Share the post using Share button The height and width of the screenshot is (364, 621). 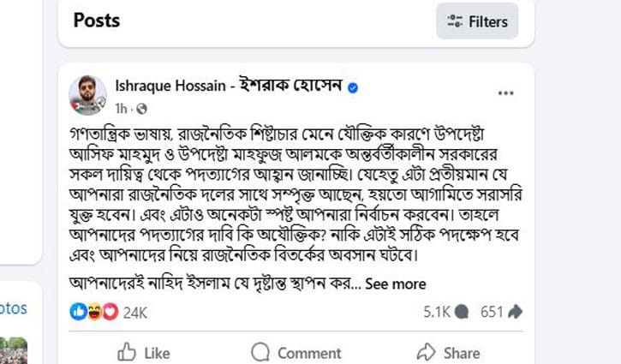click(448, 352)
